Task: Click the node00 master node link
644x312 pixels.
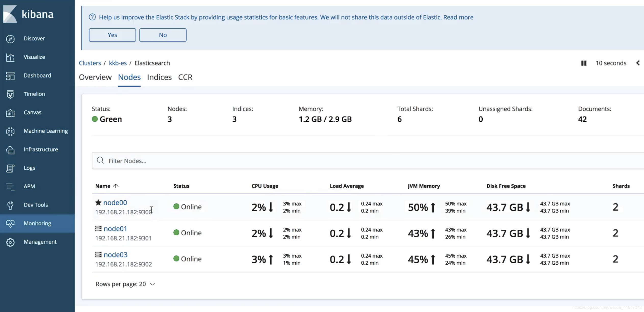Action: pyautogui.click(x=115, y=202)
